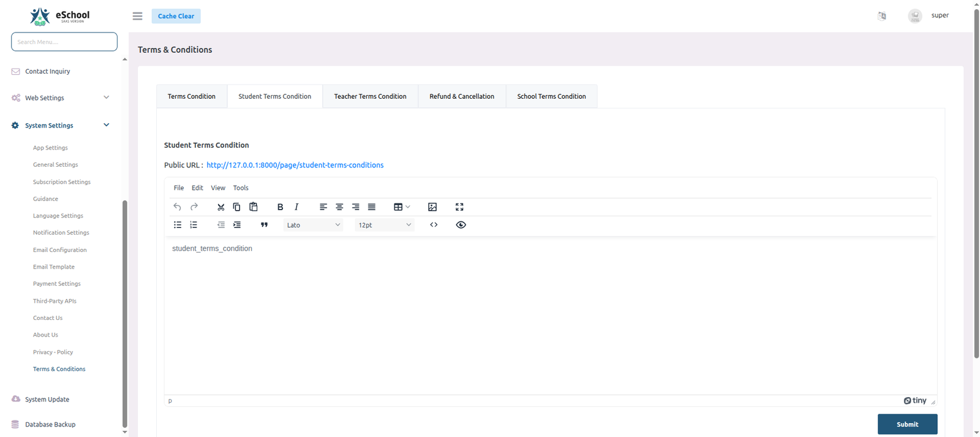
Task: Preview content with the eye icon
Action: pos(461,225)
